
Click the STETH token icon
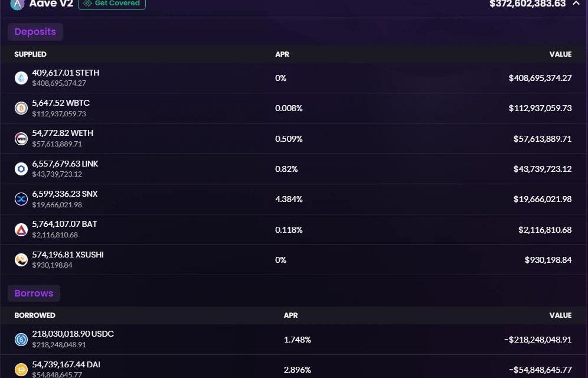click(x=21, y=78)
